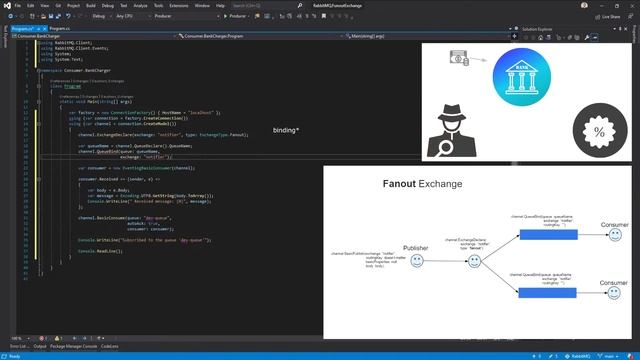Click the search magnifier icon in title bar
640x360 pixels.
(300, 6)
